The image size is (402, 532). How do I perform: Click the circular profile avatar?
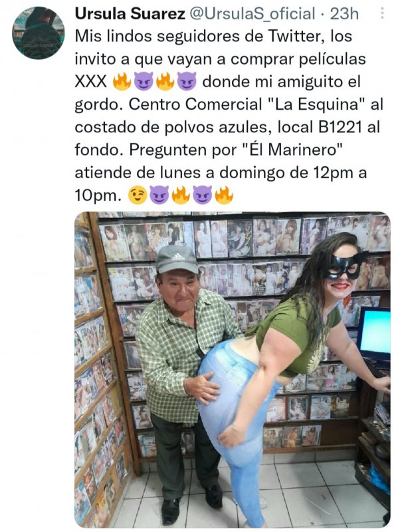pyautogui.click(x=39, y=33)
